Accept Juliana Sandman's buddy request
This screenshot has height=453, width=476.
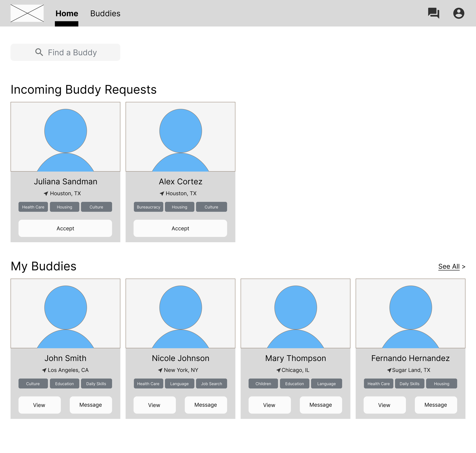[x=65, y=228]
